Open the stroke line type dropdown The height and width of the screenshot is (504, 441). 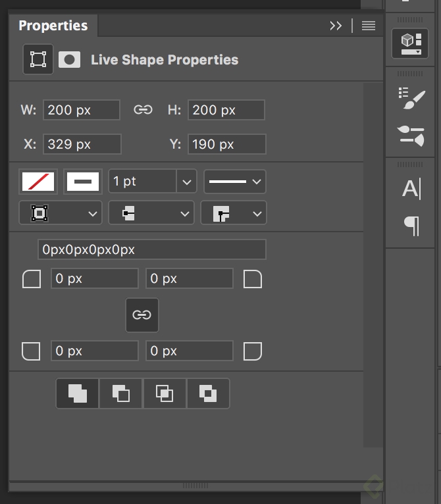coord(234,181)
